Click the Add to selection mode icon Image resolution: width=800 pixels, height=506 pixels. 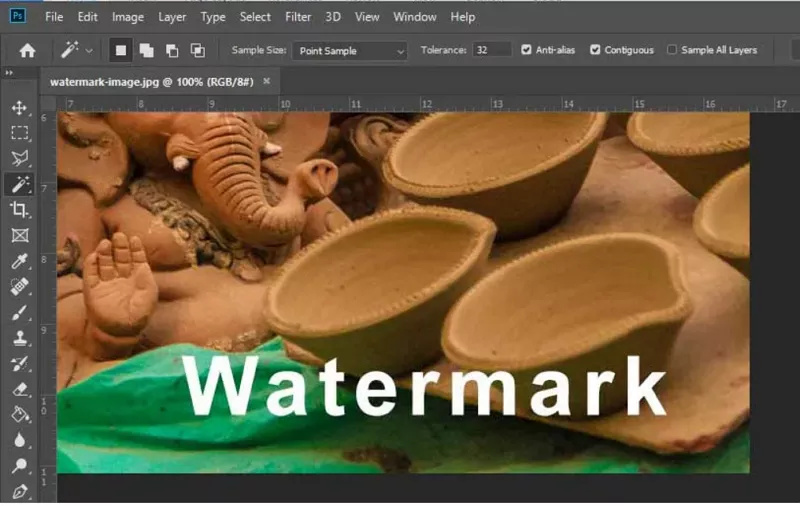tap(147, 50)
